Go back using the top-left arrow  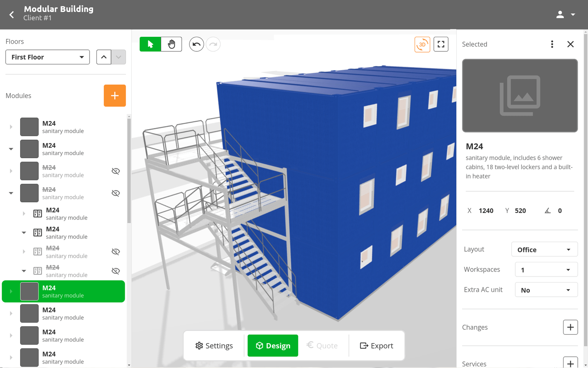tap(11, 15)
